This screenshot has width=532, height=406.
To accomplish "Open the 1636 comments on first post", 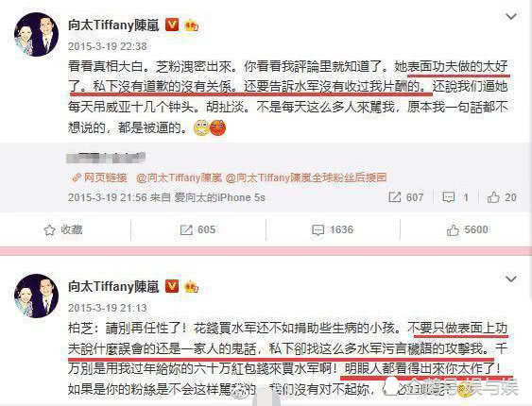I will [333, 229].
